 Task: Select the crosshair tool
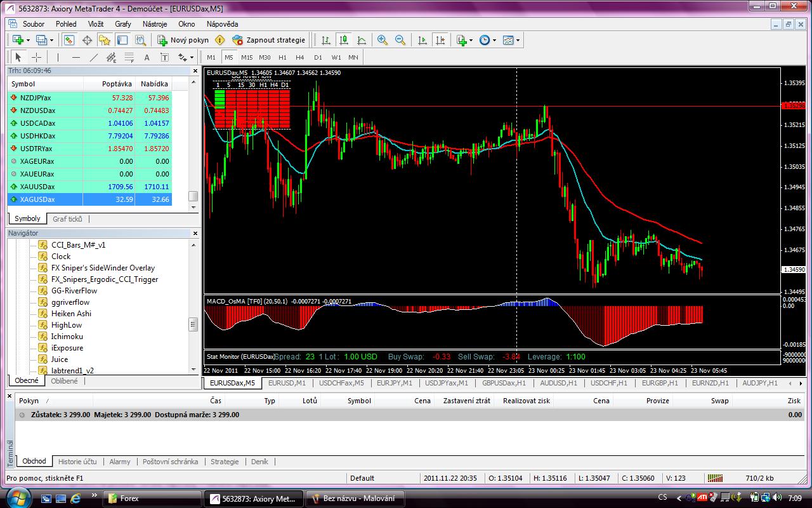[x=36, y=57]
